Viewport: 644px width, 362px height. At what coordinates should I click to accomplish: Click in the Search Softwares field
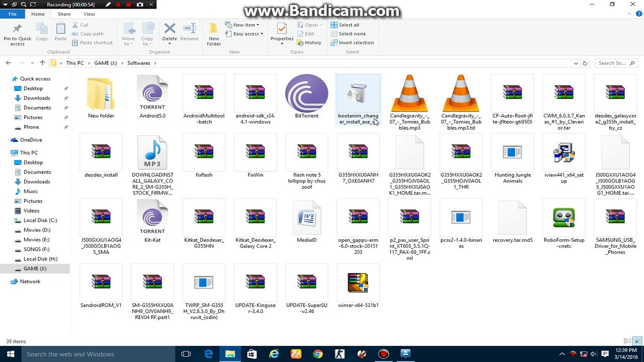[616, 63]
